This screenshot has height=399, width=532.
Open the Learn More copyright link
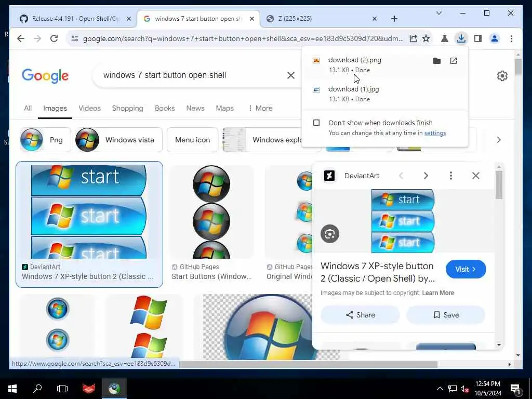(x=438, y=293)
